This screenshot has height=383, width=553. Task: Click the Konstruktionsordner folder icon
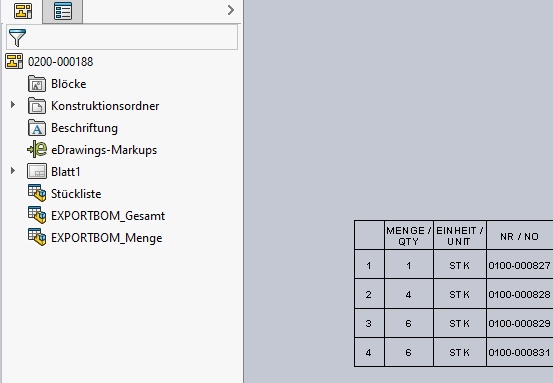(37, 106)
